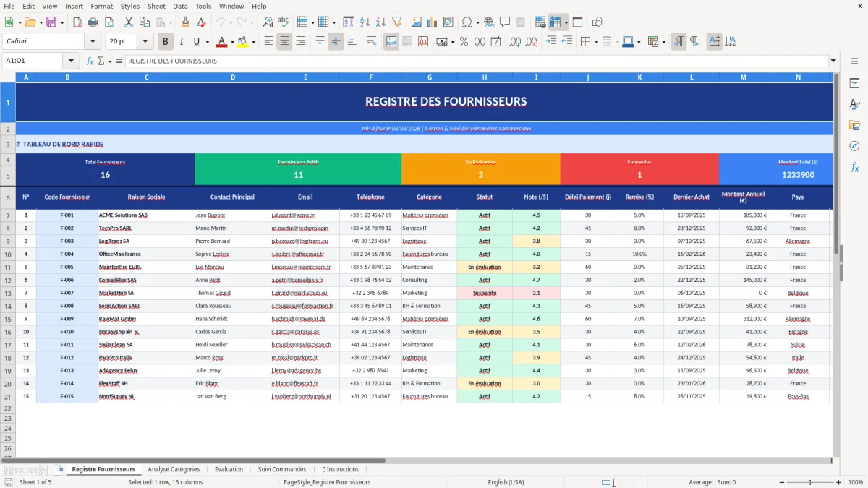Image resolution: width=868 pixels, height=488 pixels.
Task: Open sidebar Gallery panel
Action: tap(854, 125)
